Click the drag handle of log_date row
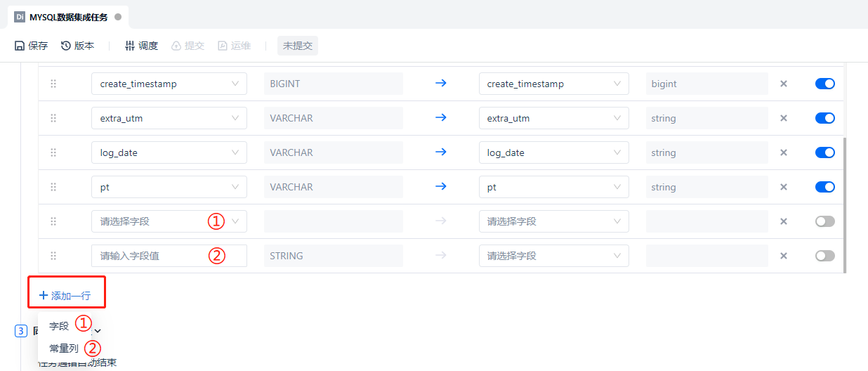 tap(53, 152)
